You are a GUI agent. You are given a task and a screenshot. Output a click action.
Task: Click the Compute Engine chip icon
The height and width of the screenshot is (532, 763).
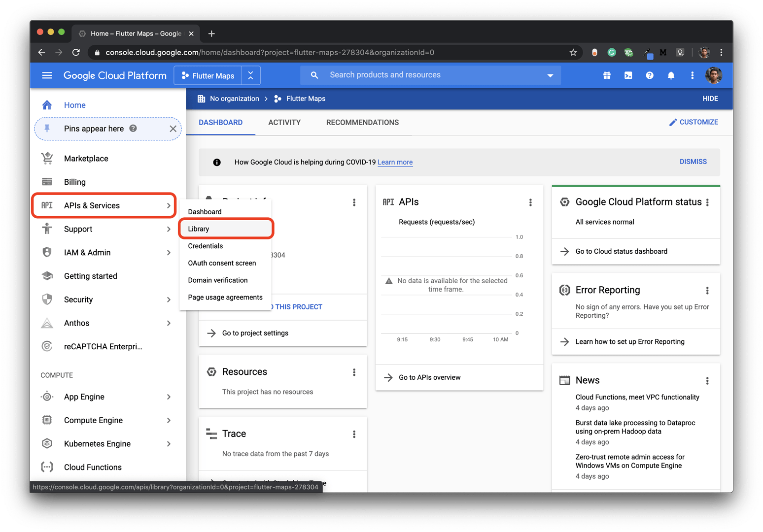coord(47,420)
